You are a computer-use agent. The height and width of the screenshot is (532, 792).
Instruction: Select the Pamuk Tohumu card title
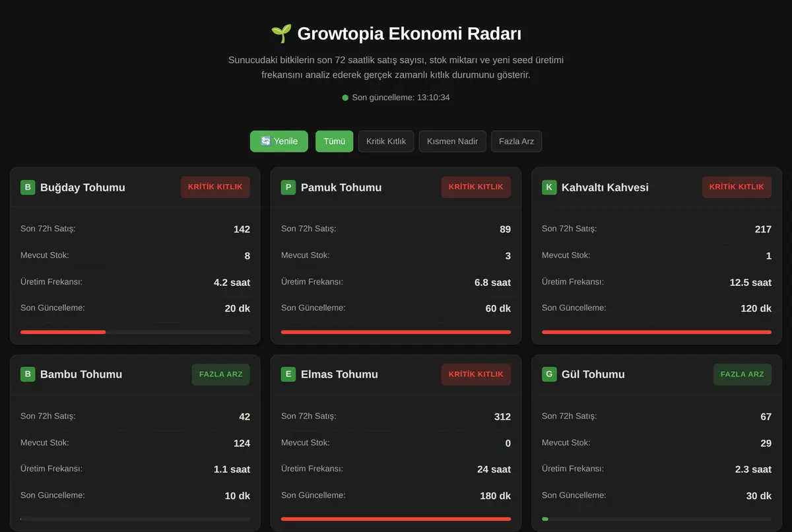click(341, 187)
